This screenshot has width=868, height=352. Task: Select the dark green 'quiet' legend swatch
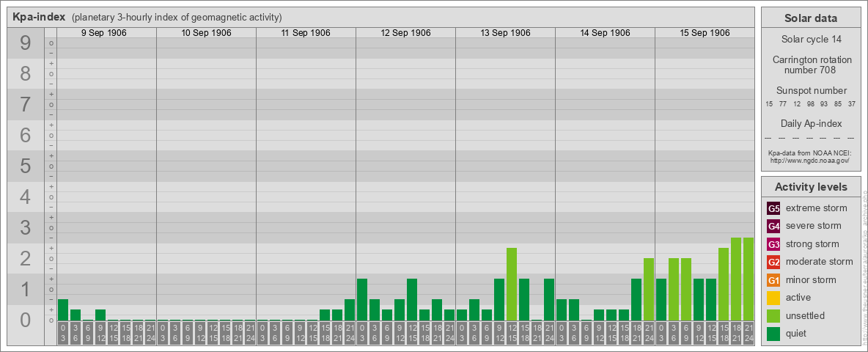tap(773, 334)
